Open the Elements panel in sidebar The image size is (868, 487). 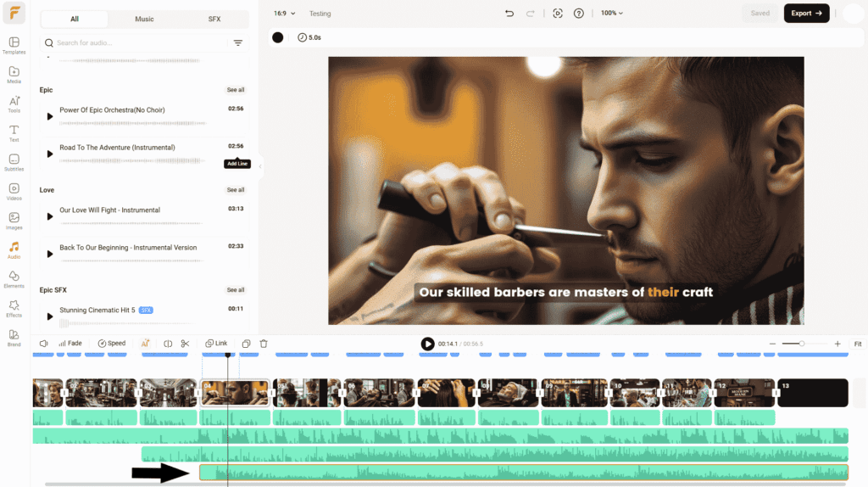[14, 280]
